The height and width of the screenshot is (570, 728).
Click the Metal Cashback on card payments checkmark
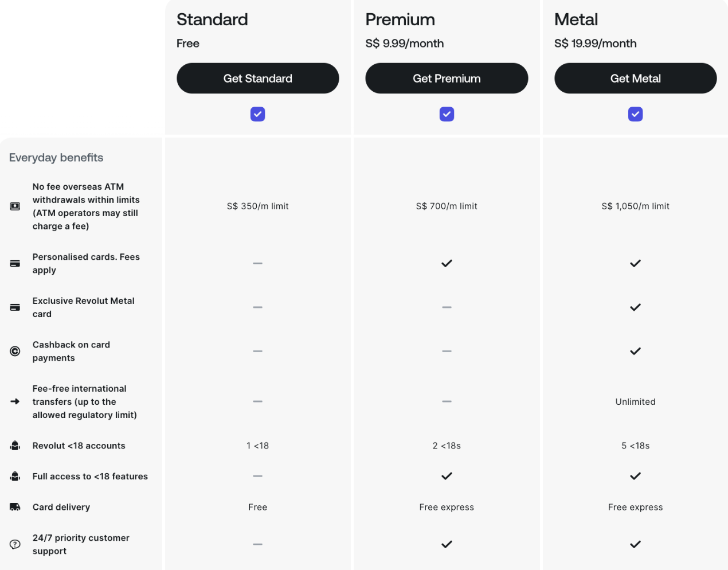[x=635, y=351]
